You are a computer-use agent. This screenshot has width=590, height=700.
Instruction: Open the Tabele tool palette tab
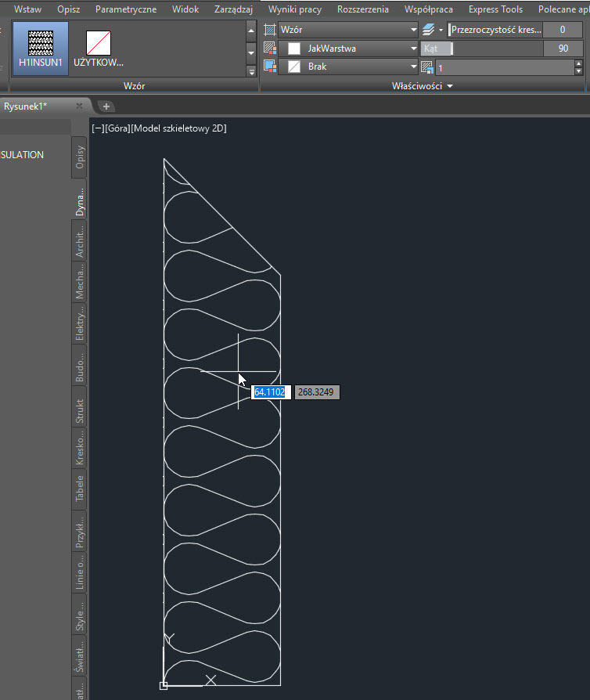click(80, 489)
